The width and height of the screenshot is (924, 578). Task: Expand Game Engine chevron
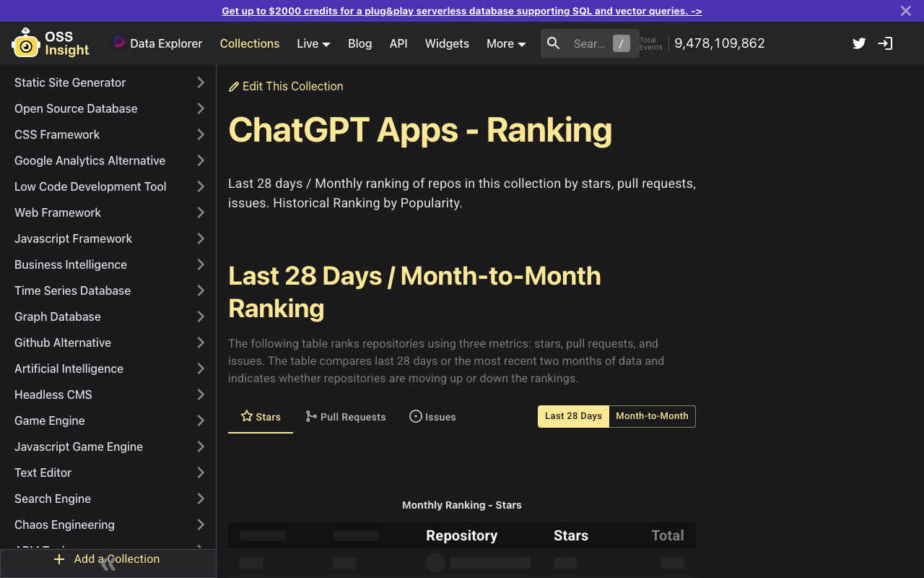pos(201,420)
